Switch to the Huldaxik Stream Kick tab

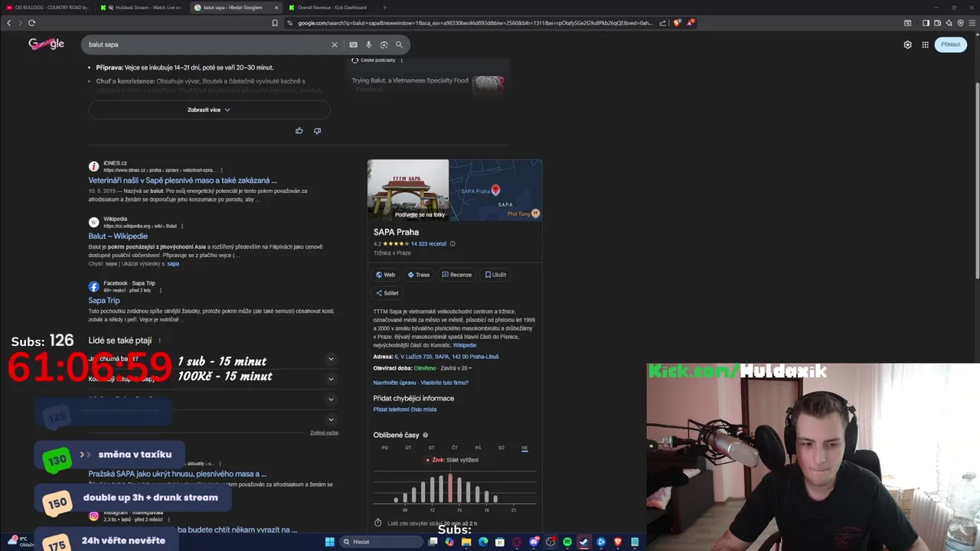[142, 8]
